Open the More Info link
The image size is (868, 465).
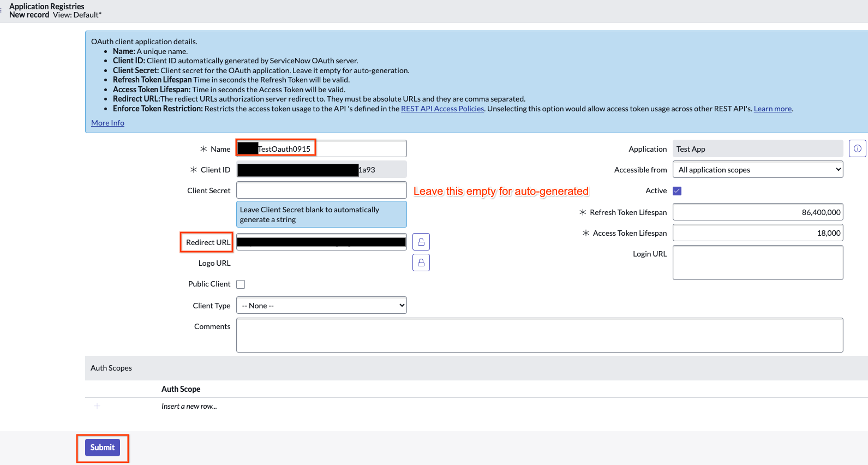pos(107,123)
